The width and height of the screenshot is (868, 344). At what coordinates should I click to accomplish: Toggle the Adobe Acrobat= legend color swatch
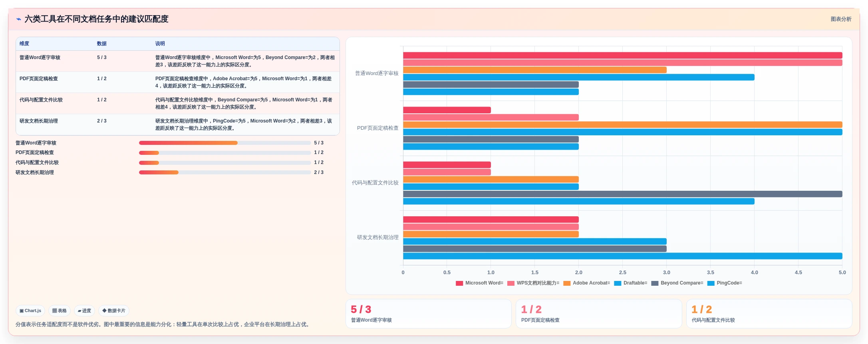click(x=567, y=283)
